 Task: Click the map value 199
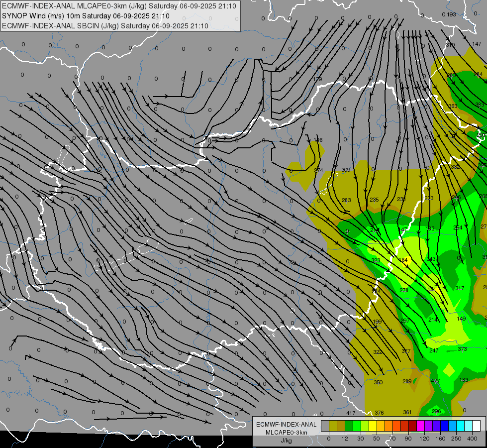[377, 322]
